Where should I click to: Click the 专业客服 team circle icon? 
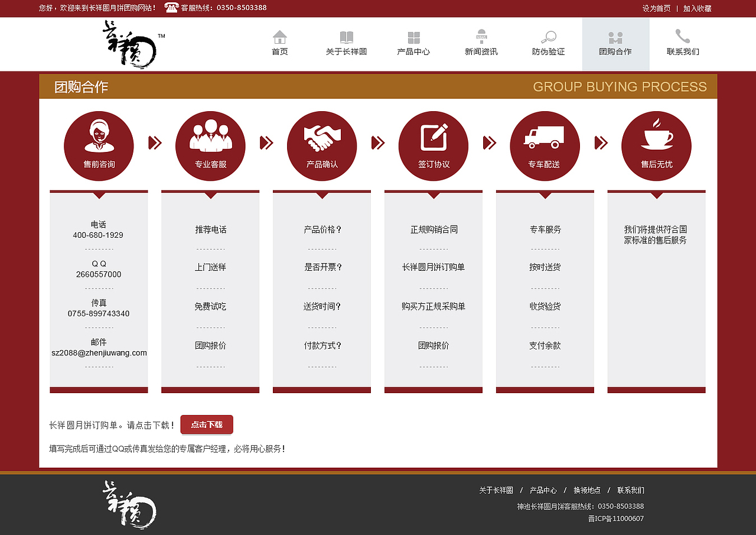(x=210, y=146)
